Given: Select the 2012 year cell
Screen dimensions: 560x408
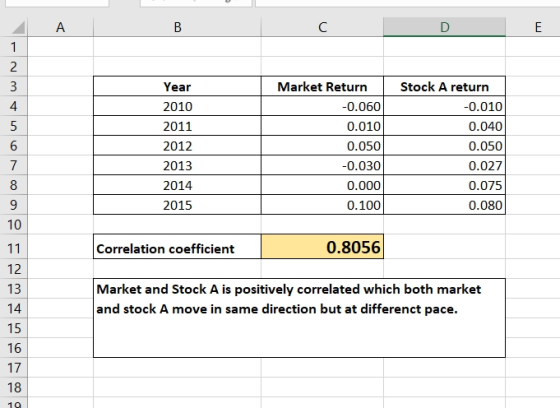Looking at the screenshot, I should 177,145.
